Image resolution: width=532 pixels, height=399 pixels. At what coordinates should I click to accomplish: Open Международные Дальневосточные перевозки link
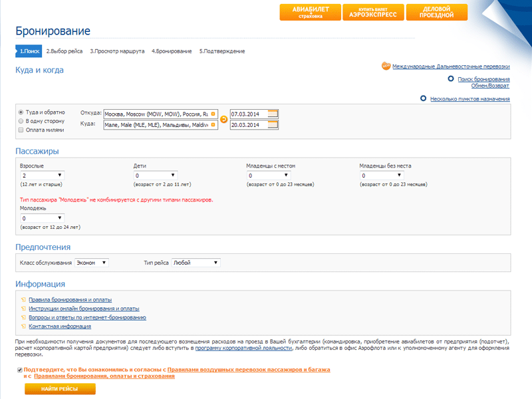coord(451,66)
